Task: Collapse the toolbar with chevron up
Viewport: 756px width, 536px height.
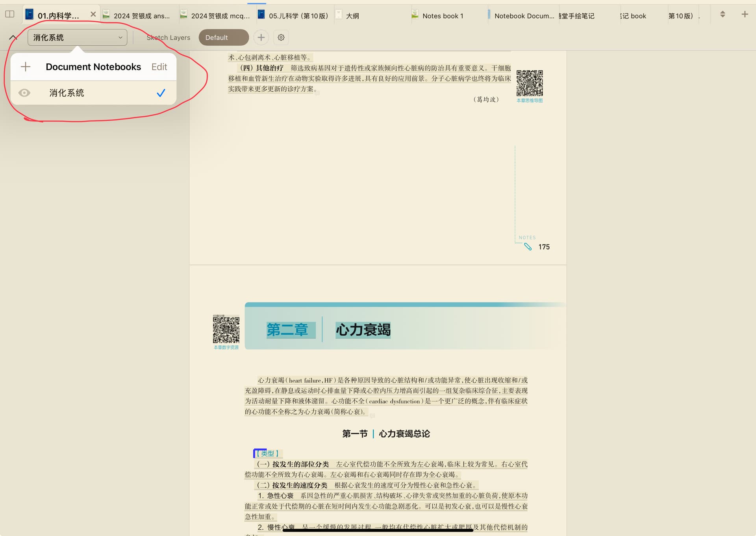Action: pyautogui.click(x=13, y=38)
